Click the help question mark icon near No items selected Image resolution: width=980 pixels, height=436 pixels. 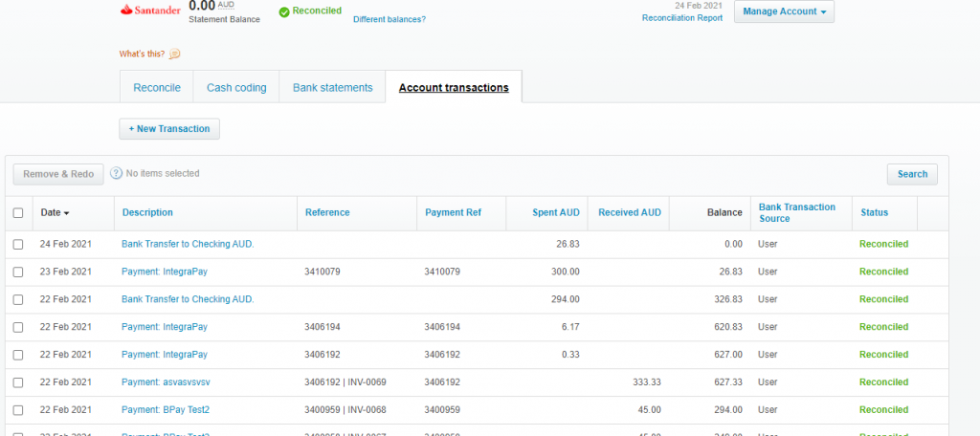[117, 174]
